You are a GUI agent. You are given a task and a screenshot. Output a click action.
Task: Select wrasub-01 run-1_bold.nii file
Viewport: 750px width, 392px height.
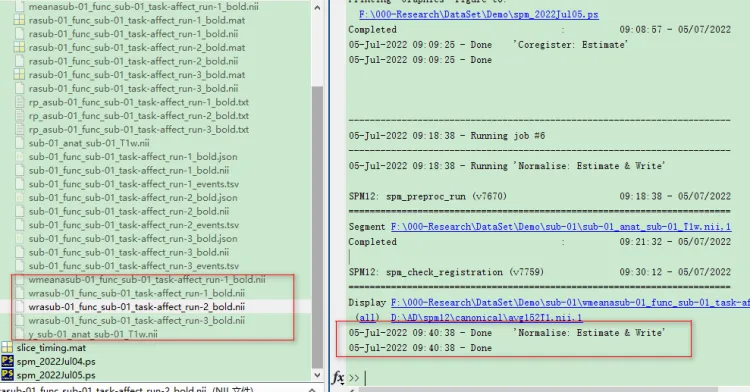pos(136,293)
